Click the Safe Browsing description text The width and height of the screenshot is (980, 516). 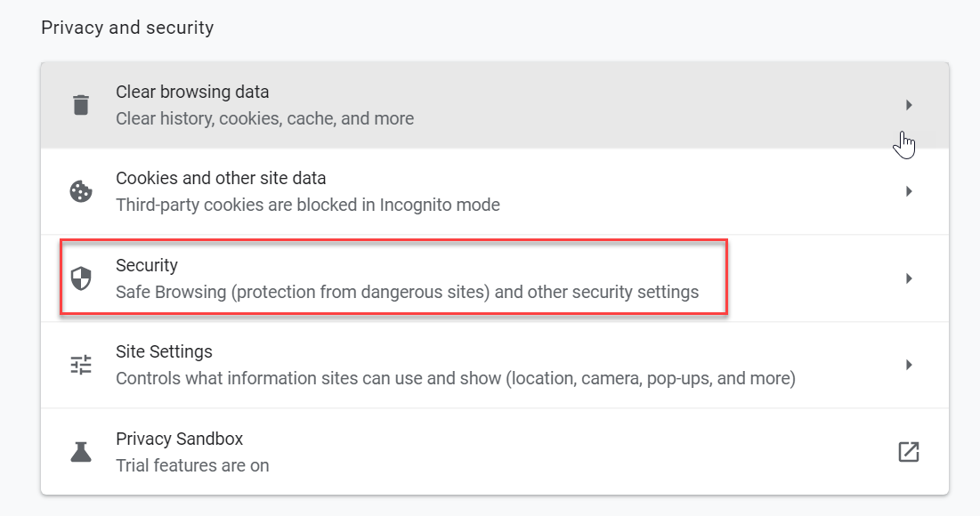(x=407, y=292)
